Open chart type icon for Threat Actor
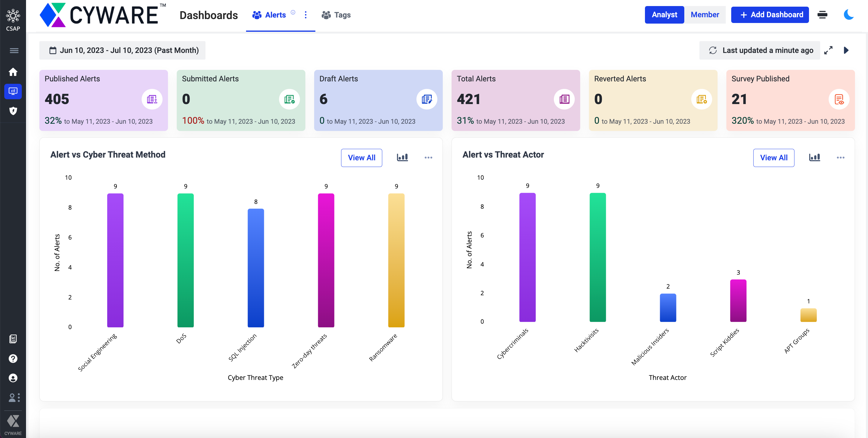Viewport: 868px width, 438px height. point(814,158)
